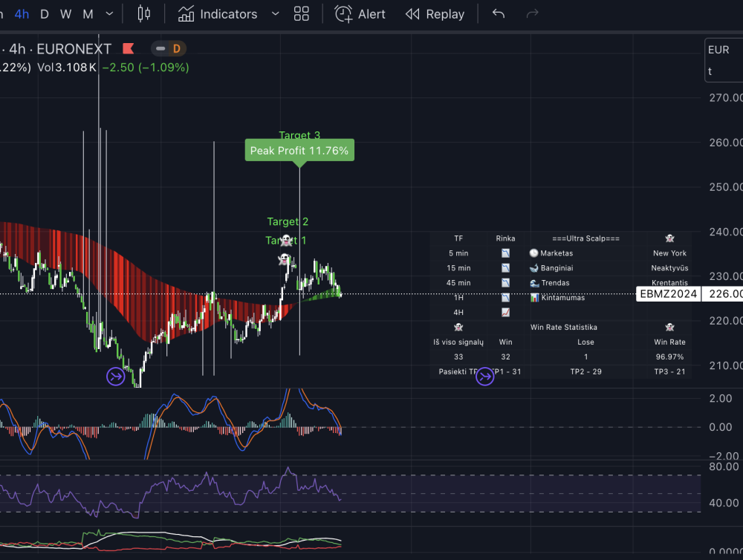This screenshot has height=560, width=743.
Task: Click the whale icon beside Banginiai
Action: [x=534, y=268]
